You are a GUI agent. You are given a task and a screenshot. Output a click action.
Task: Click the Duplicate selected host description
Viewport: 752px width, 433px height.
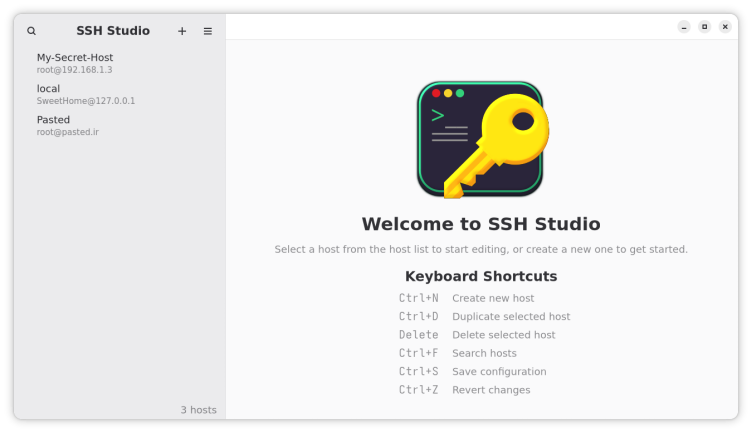click(511, 317)
